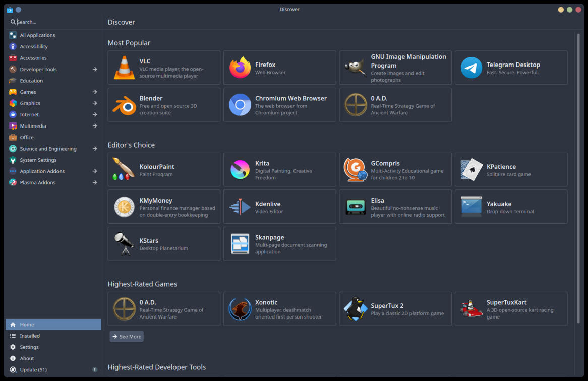The width and height of the screenshot is (588, 381).
Task: Select the KPatience playing card icon
Action: coord(472,170)
